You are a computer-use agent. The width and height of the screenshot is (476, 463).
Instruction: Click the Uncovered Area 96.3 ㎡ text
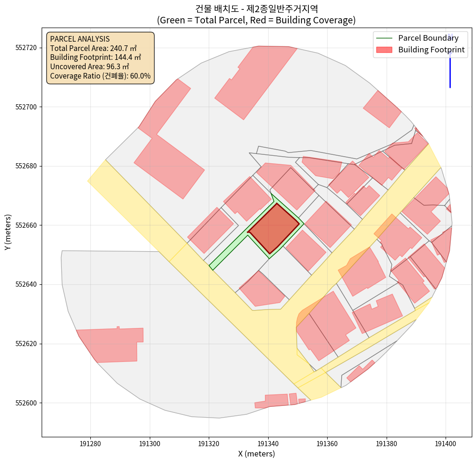pyautogui.click(x=89, y=66)
